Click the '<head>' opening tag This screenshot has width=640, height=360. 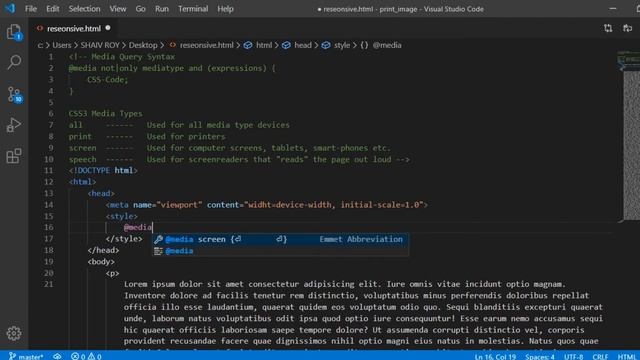[x=101, y=193]
